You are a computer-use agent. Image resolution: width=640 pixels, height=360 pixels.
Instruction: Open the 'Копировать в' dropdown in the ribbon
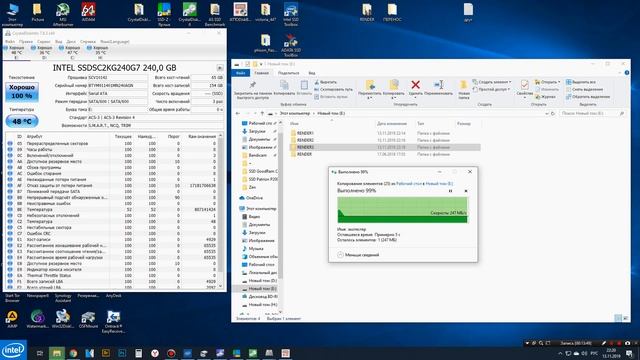pos(393,89)
